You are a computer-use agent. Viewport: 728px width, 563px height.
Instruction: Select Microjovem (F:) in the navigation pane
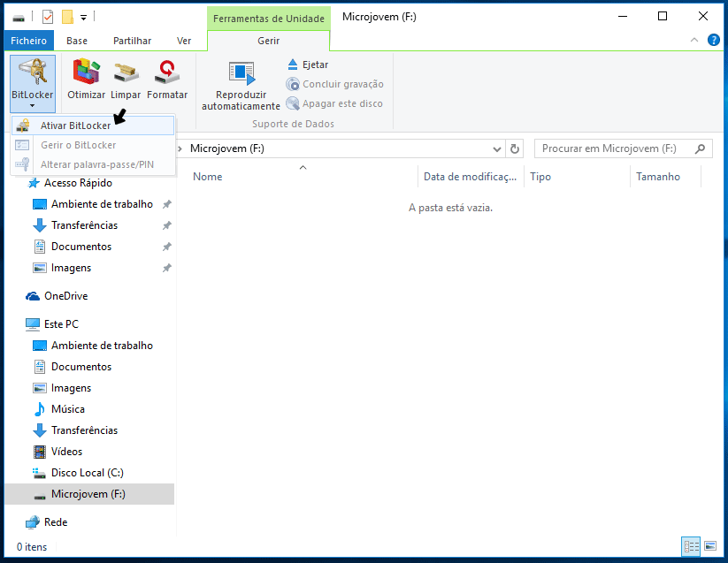[88, 494]
